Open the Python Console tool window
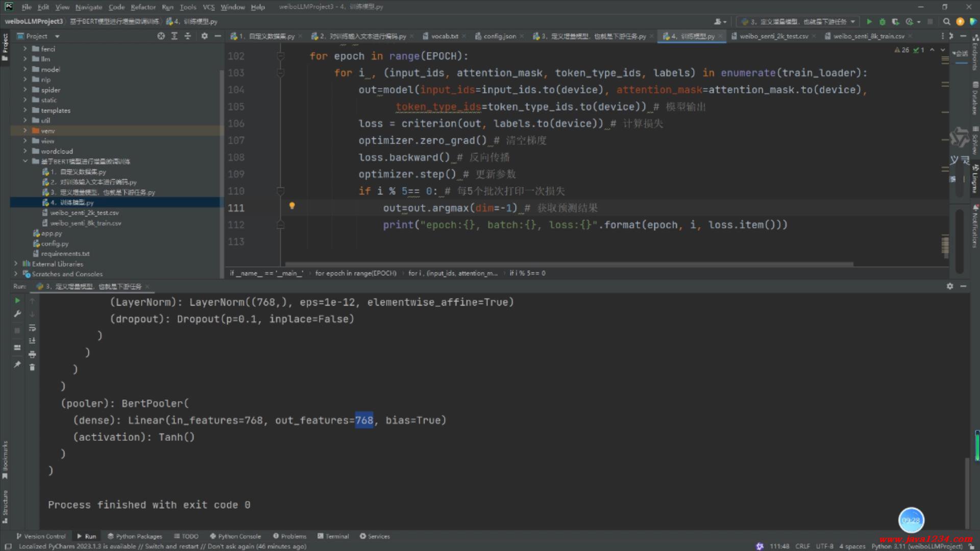 pos(235,536)
